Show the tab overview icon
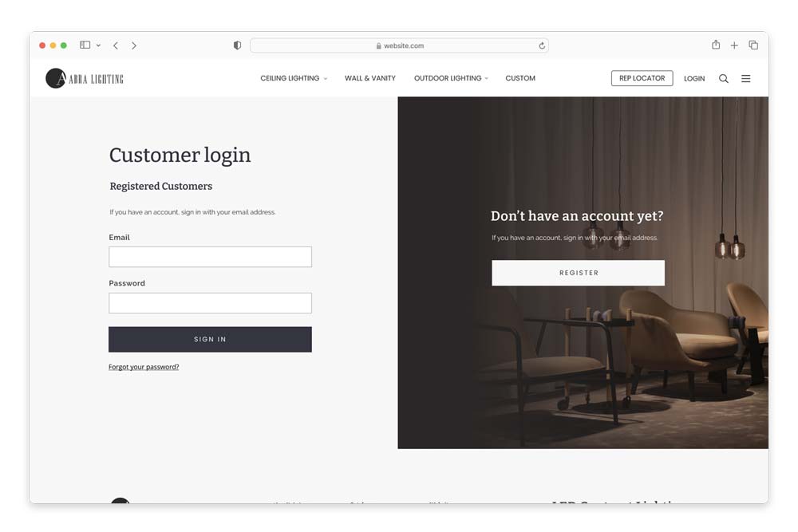This screenshot has height=532, width=798. 753,45
